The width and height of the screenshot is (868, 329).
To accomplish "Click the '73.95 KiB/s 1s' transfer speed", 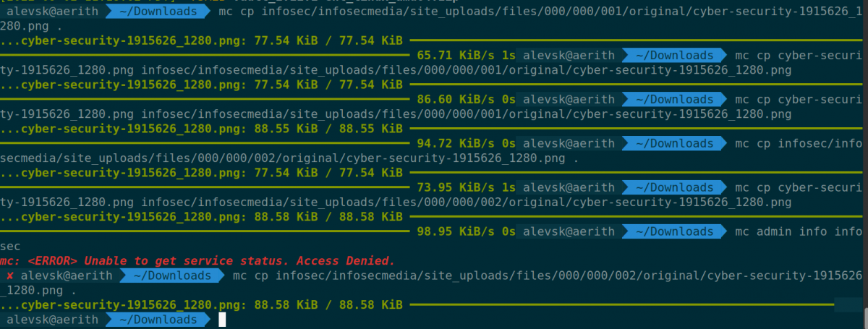I will 467,187.
